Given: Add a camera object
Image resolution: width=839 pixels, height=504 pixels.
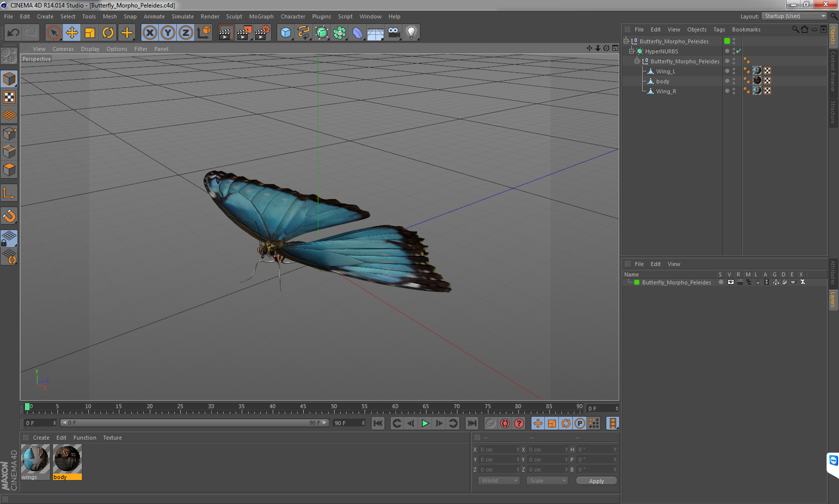Looking at the screenshot, I should coord(394,33).
